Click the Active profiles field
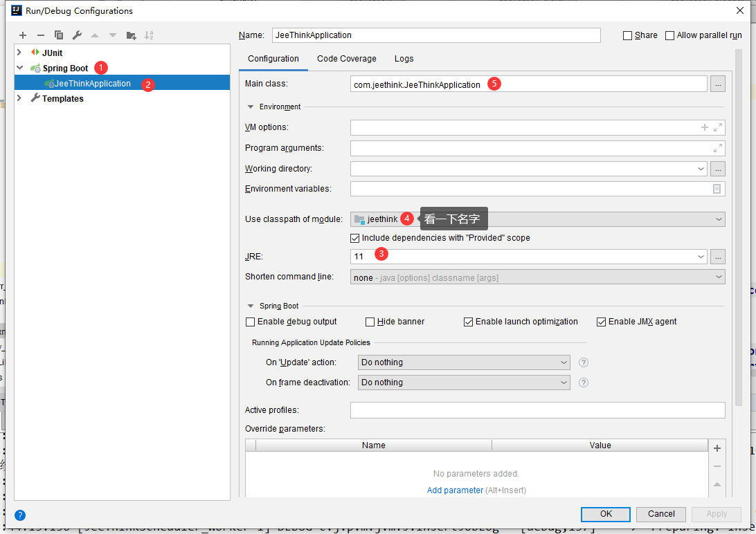 pyautogui.click(x=538, y=410)
